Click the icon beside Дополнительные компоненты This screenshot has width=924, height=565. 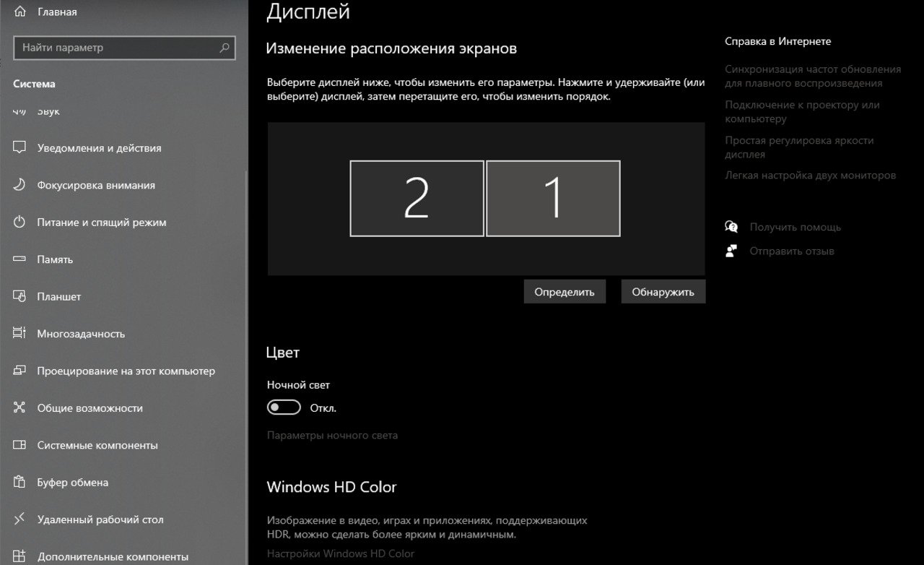coord(19,556)
